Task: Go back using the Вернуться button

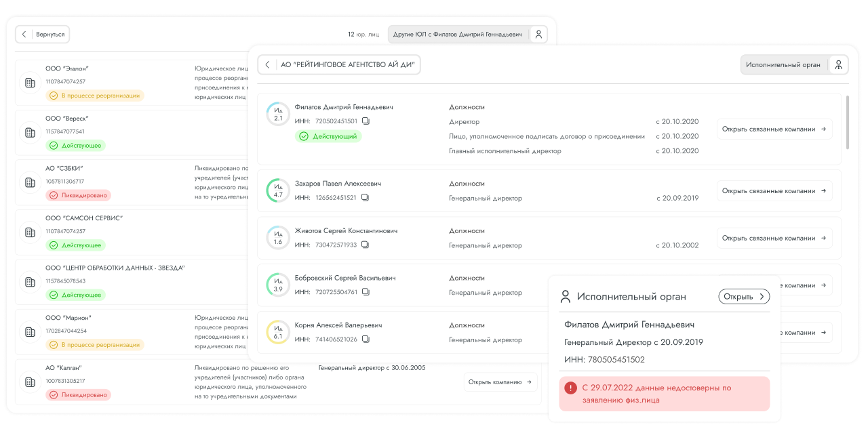Action: click(x=43, y=35)
